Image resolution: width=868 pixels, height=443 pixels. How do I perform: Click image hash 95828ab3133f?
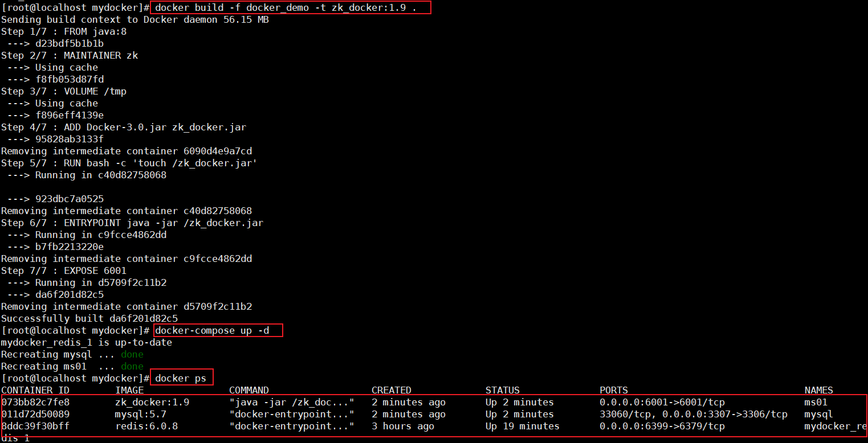pyautogui.click(x=70, y=140)
